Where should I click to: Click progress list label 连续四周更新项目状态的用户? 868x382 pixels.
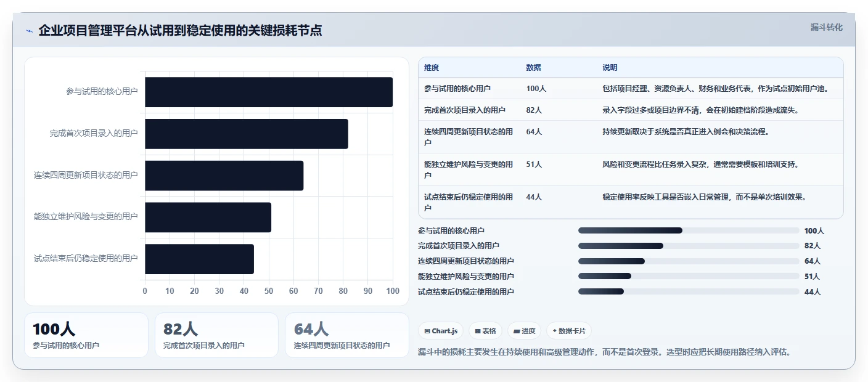point(466,261)
